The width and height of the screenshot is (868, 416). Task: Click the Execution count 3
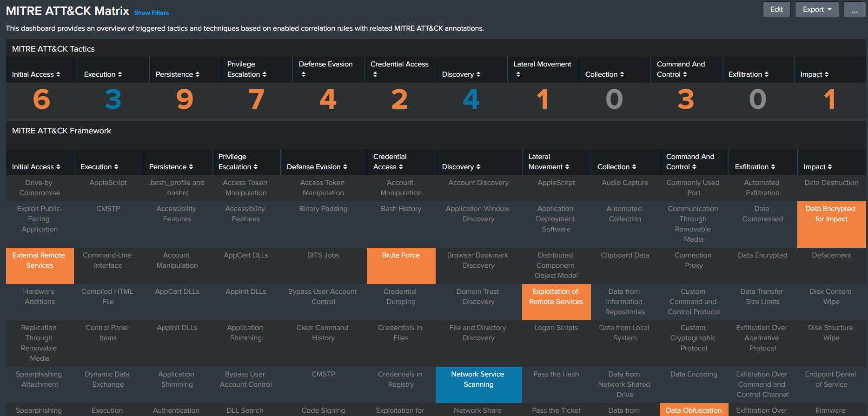[113, 99]
